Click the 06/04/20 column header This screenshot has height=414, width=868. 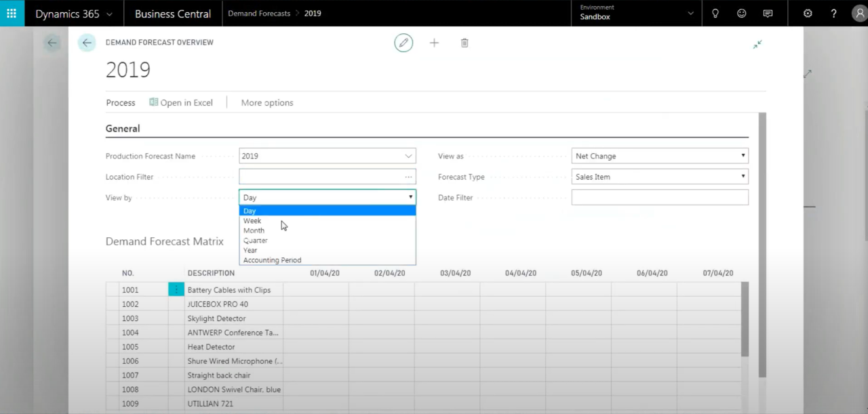(x=652, y=273)
